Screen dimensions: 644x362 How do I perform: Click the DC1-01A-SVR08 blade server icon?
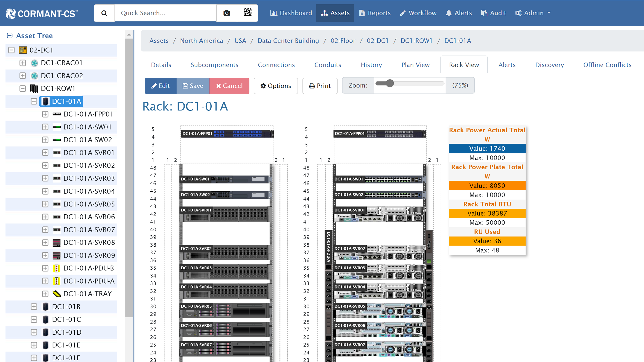(x=56, y=243)
